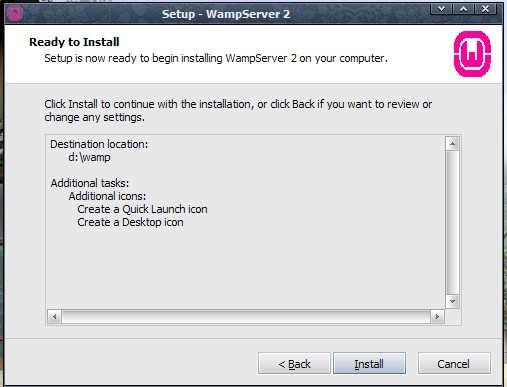Maximize window with up chevron button
Screen dimensions: 507x387
pyautogui.click(x=463, y=9)
